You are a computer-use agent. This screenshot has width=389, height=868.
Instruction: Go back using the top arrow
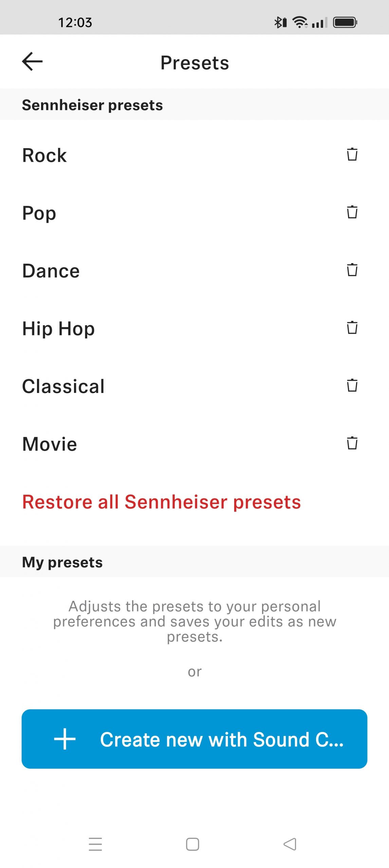click(32, 62)
